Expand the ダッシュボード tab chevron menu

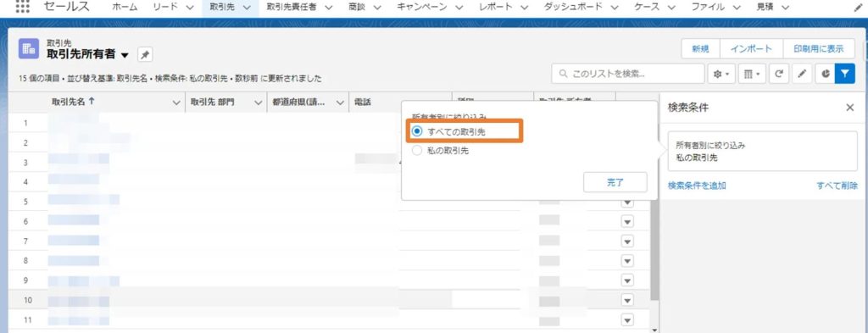pyautogui.click(x=614, y=7)
